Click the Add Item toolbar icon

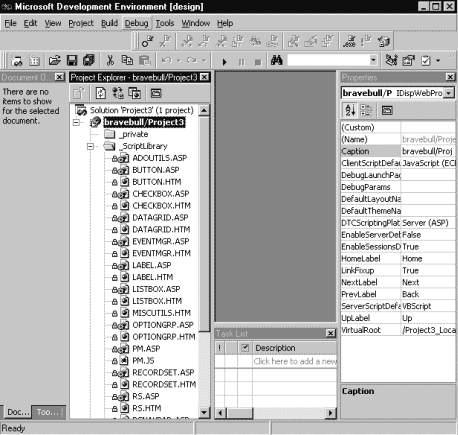[x=34, y=61]
